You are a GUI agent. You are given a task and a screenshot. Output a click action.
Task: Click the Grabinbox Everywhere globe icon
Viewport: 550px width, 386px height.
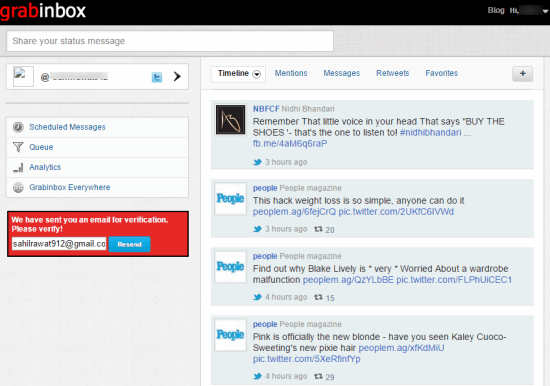(18, 187)
